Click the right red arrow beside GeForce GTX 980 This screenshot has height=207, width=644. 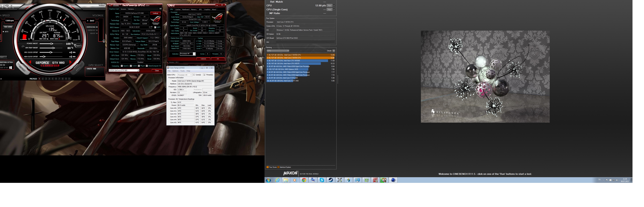70,62
